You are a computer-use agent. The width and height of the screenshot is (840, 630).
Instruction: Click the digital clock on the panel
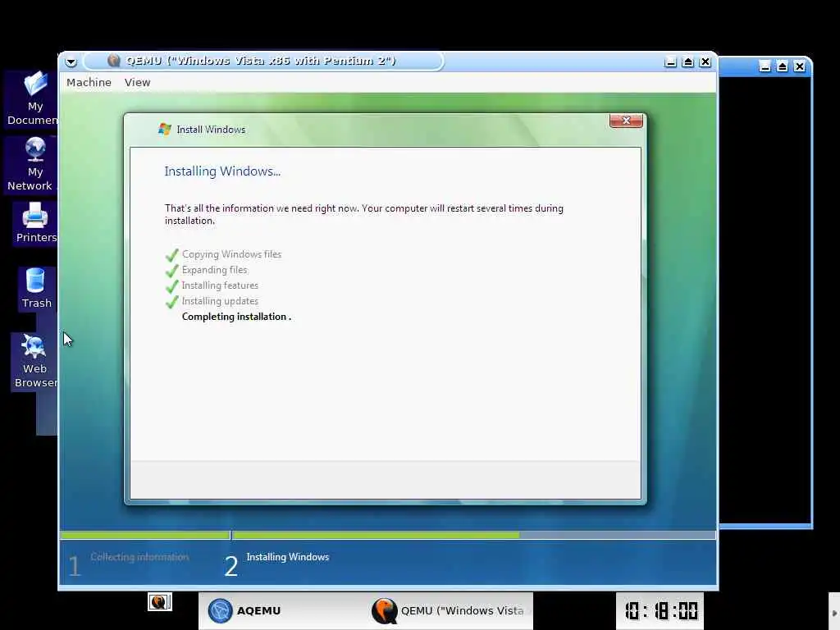tap(660, 610)
